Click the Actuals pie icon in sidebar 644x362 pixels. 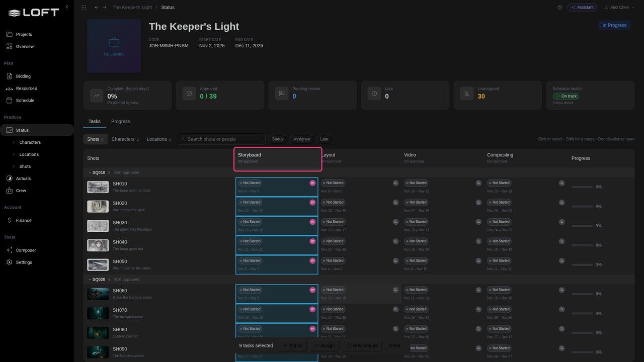(10, 178)
